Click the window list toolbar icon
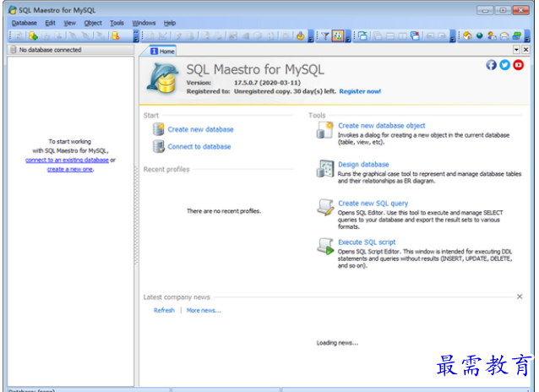Image resolution: width=539 pixels, height=392 pixels. (363, 35)
